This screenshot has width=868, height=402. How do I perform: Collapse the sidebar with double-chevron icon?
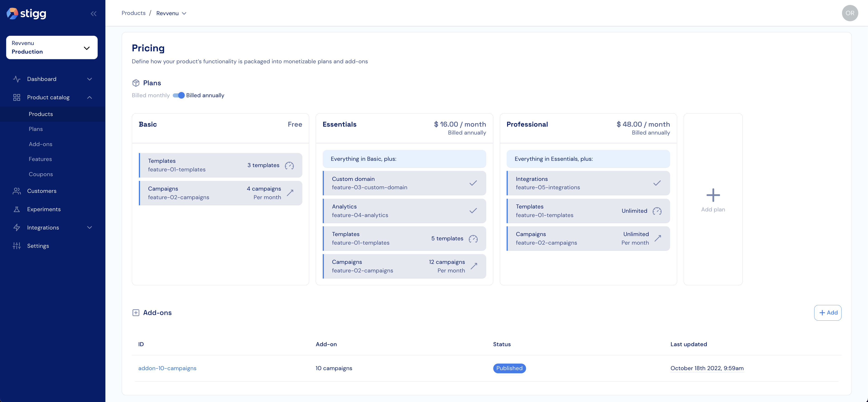tap(93, 14)
